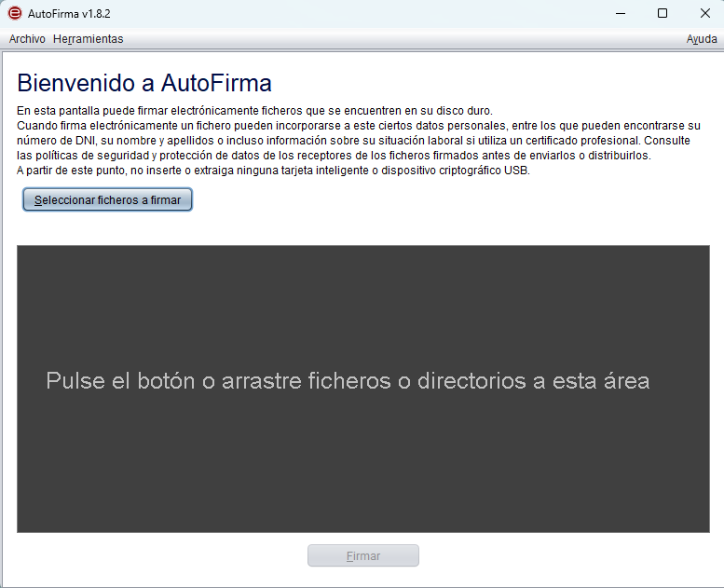Maximize the AutoFirma window
Screen dimensions: 724x588
663,13
